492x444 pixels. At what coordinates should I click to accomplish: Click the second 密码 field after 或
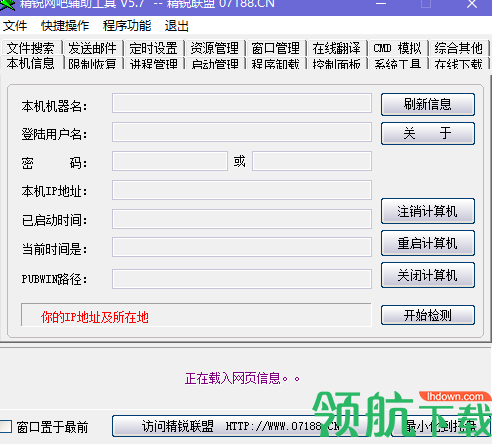(312, 161)
